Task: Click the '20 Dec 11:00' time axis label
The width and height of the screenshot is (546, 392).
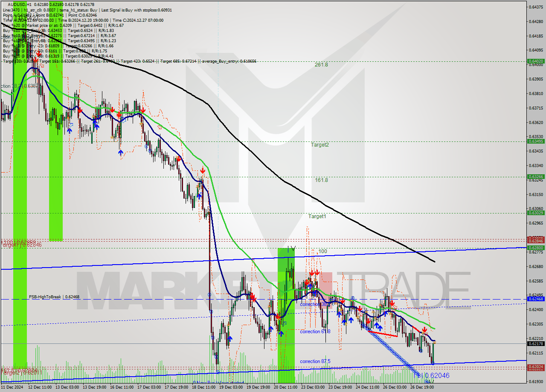Action: point(286,387)
